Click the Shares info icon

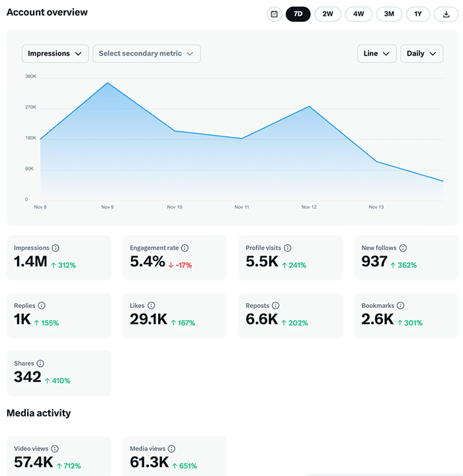pyautogui.click(x=40, y=364)
